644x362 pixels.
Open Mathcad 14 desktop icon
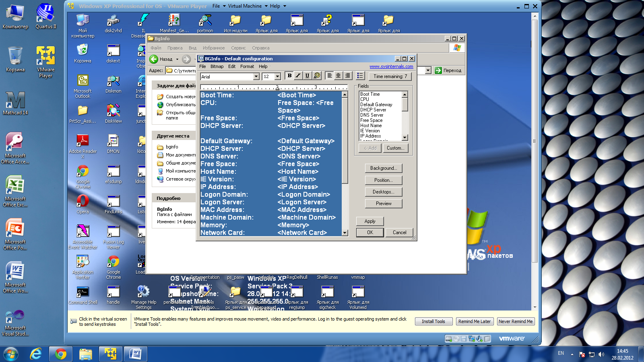point(15,103)
